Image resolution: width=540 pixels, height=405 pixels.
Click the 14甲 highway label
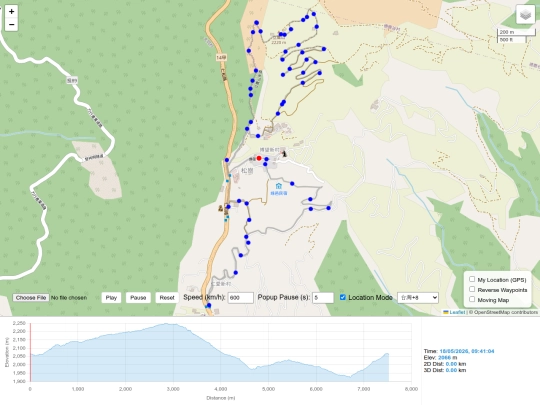(221, 58)
